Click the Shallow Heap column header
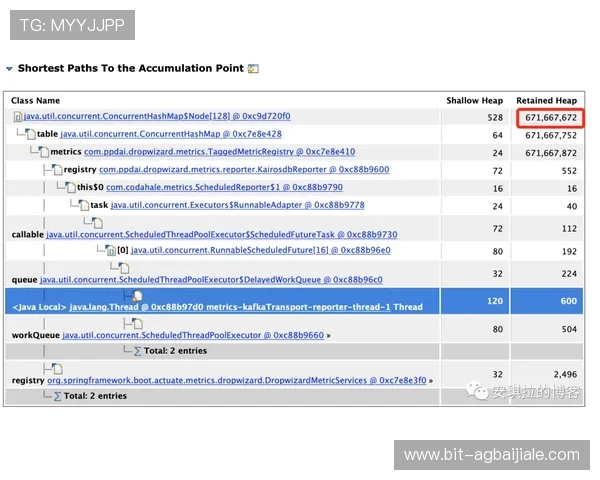Screen dimensions: 600x480 pos(474,101)
